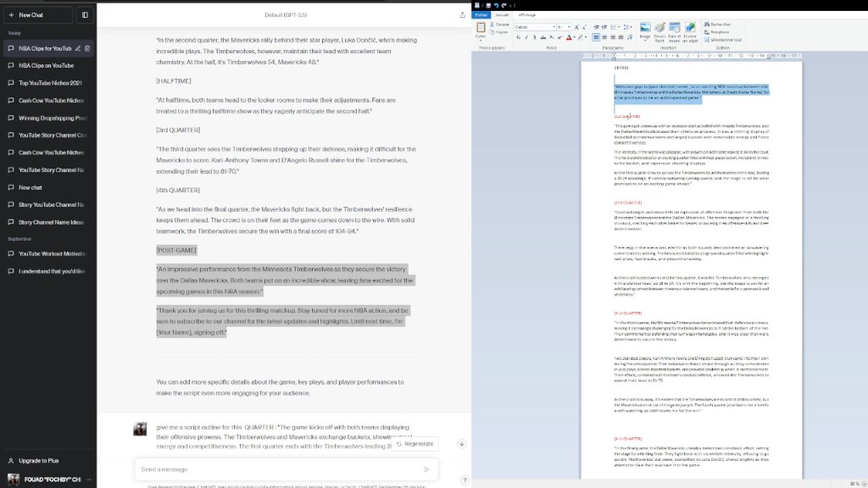The width and height of the screenshot is (868, 488).
Task: Click the ChatGPT share conversation icon
Action: point(462,15)
